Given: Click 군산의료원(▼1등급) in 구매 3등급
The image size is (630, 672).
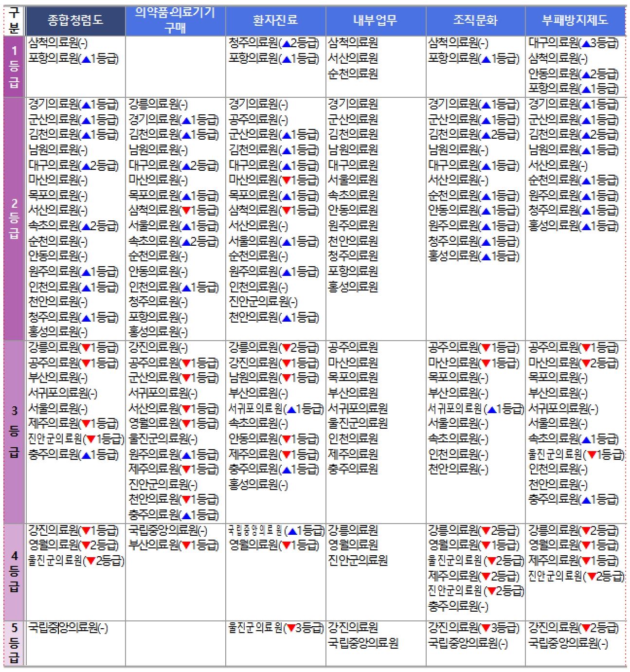Looking at the screenshot, I should point(174,378).
